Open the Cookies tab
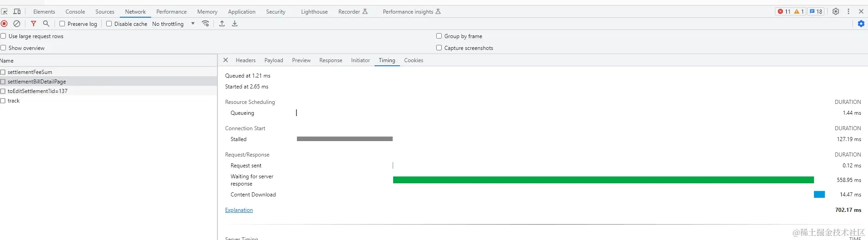Image resolution: width=868 pixels, height=240 pixels. pyautogui.click(x=414, y=60)
